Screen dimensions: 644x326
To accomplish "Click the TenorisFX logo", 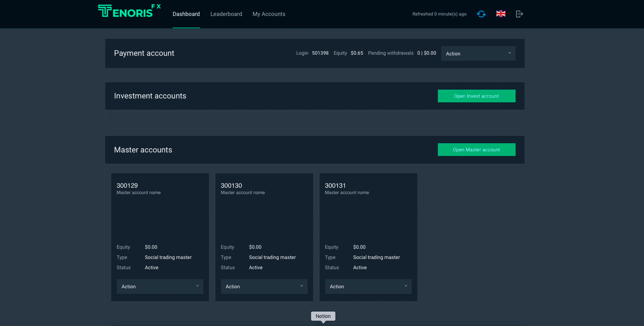I will (x=129, y=11).
